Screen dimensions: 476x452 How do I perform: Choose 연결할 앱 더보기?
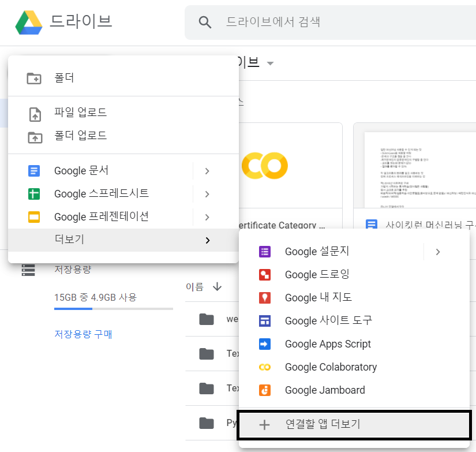[x=354, y=425]
